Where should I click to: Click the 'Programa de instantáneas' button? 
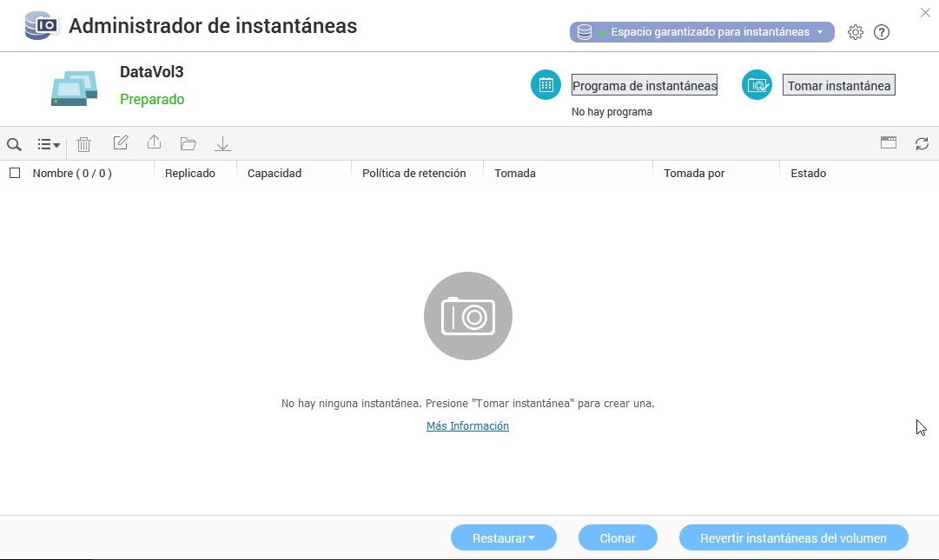click(x=644, y=85)
